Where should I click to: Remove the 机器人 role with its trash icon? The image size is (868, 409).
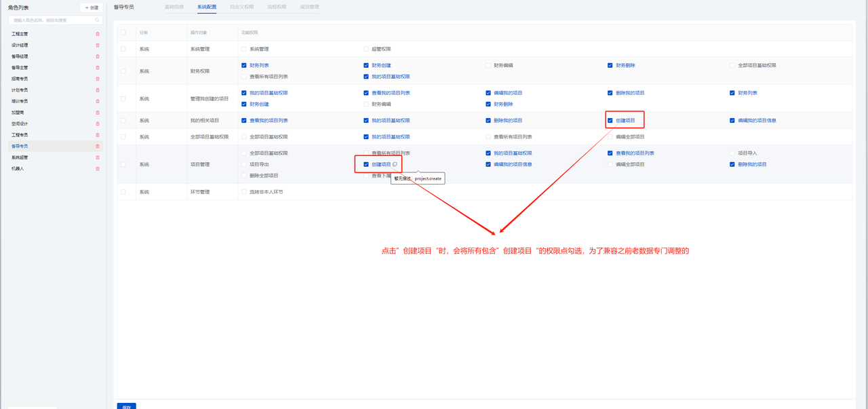click(98, 168)
